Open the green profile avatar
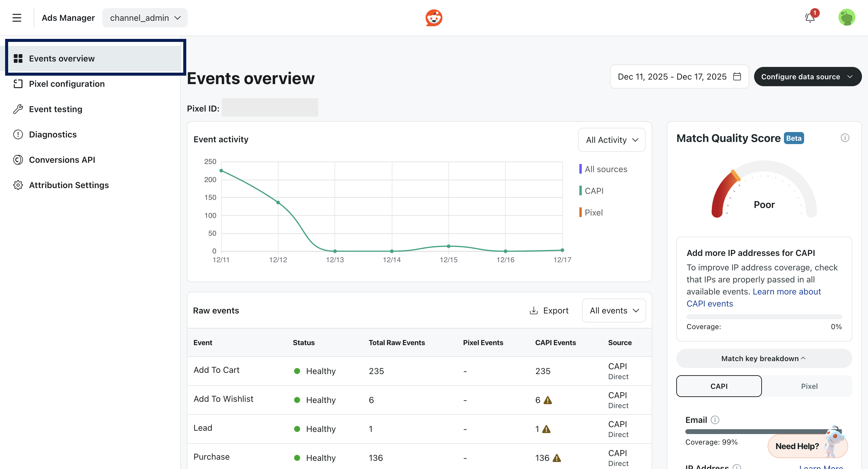 point(846,17)
